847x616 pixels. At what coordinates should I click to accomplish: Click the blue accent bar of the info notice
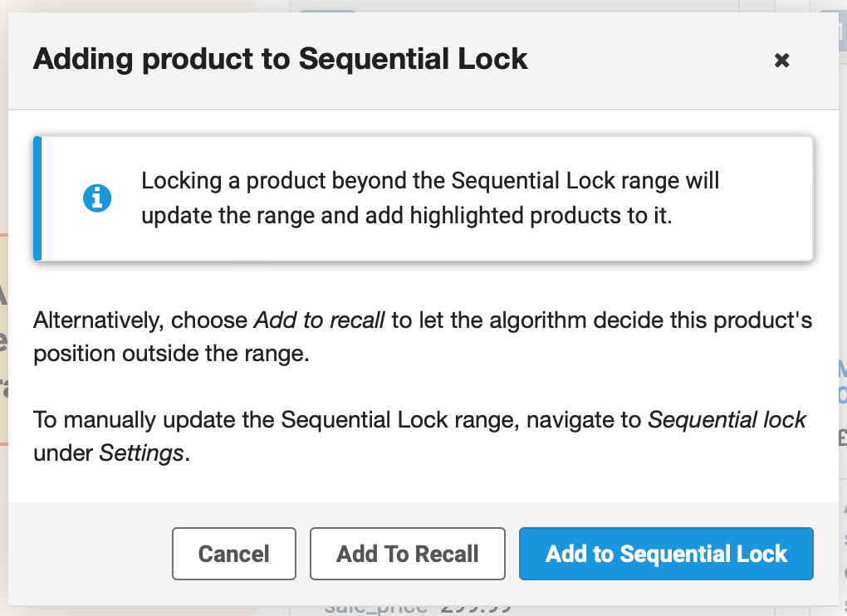(37, 198)
